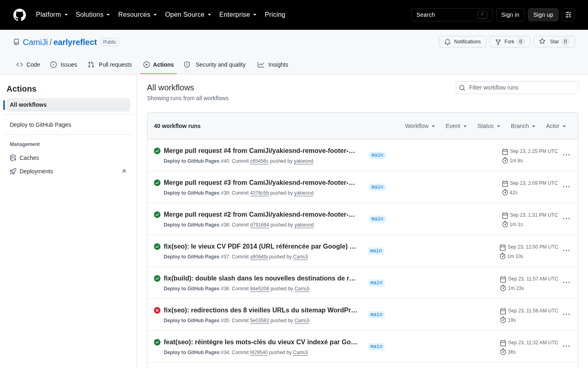Click the calendar icon for Sep 23, 2:25 PM
The height and width of the screenshot is (368, 588).
pos(505,152)
